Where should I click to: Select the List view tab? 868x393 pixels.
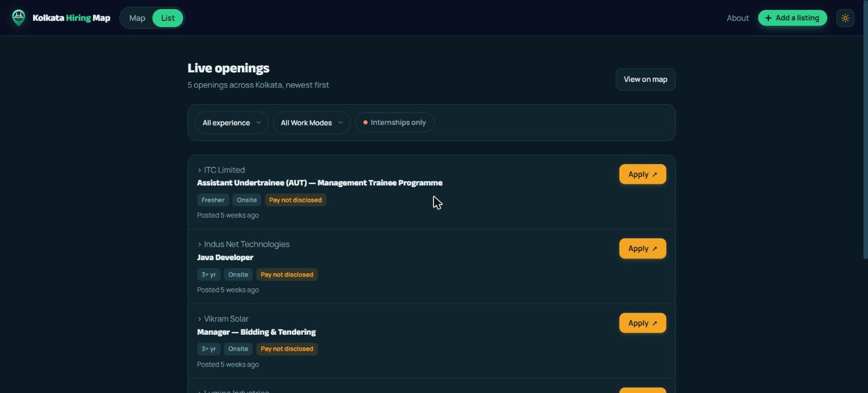point(168,18)
